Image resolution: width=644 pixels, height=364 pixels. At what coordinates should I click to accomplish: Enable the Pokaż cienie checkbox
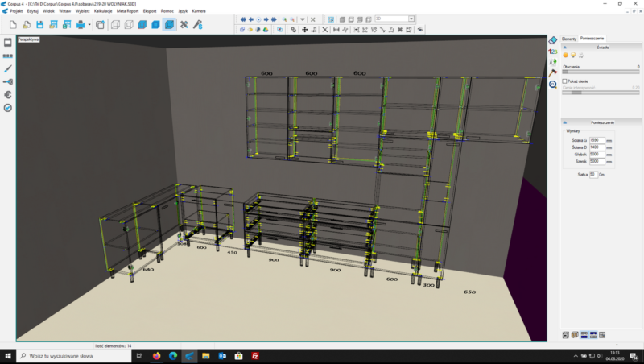pos(565,81)
